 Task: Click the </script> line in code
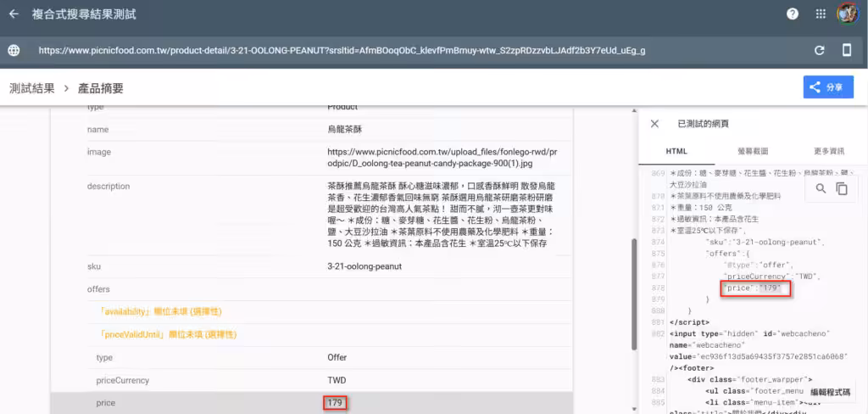click(690, 322)
